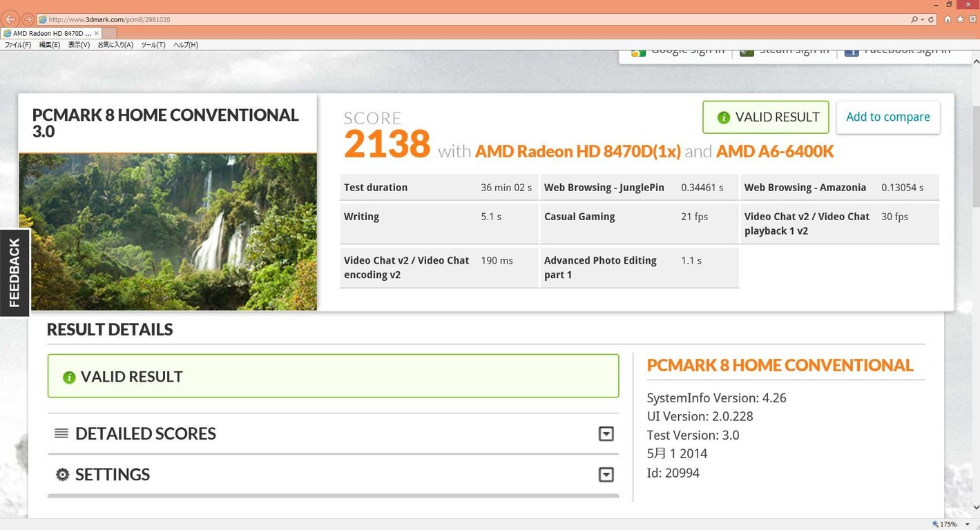Click the AMD Radeon HD 8470D(1x) link
The width and height of the screenshot is (980, 530).
[578, 151]
